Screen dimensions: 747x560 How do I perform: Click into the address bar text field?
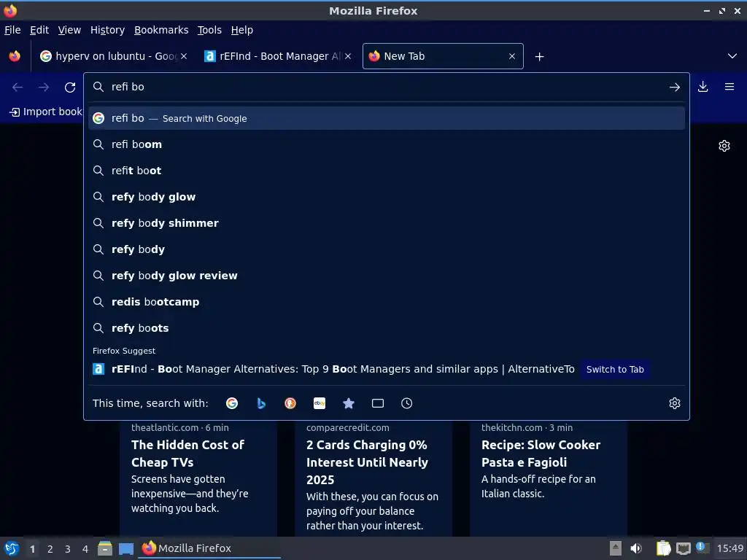point(386,87)
